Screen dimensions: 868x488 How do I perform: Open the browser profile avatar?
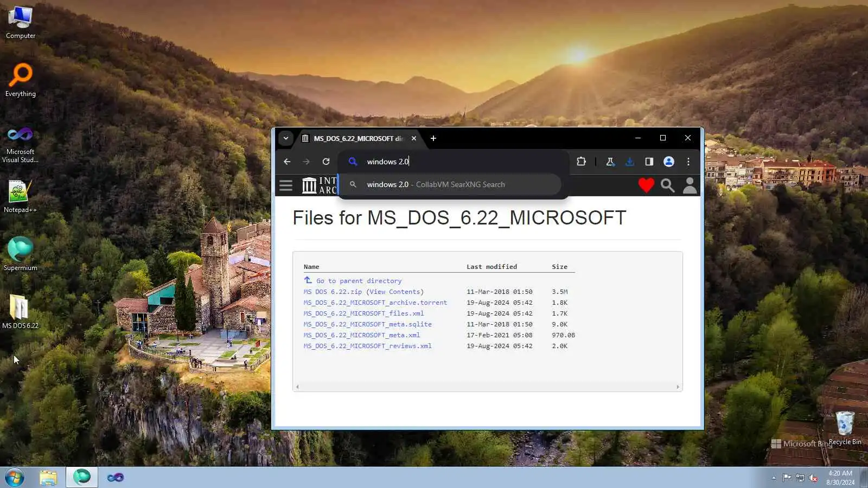669,162
